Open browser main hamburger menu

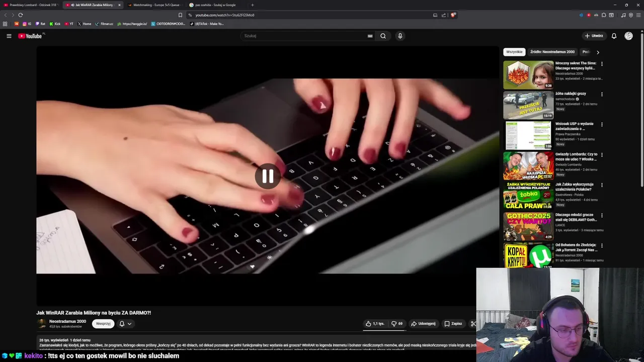(638, 15)
